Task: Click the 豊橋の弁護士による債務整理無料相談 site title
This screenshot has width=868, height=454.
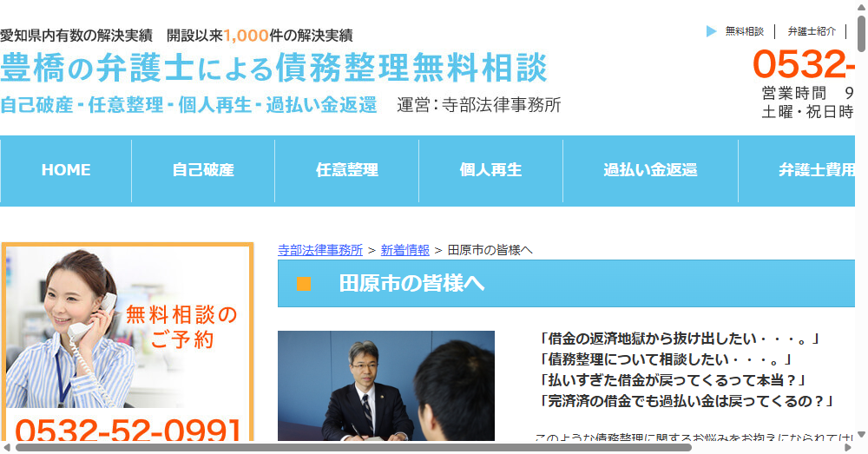Action: tap(273, 68)
